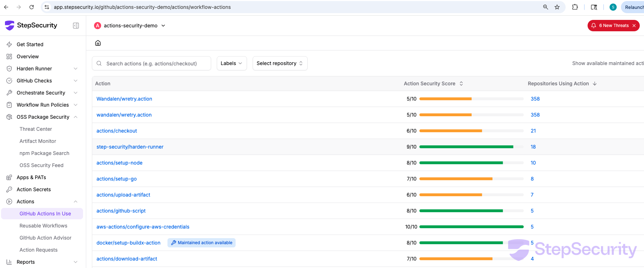This screenshot has width=644, height=268.
Task: Open actions/checkout link
Action: point(117,131)
